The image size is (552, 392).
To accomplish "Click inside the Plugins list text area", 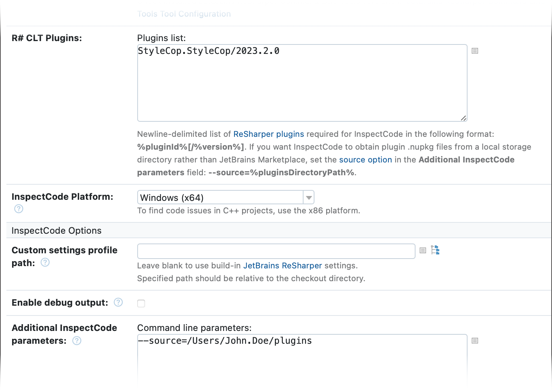I will click(302, 83).
